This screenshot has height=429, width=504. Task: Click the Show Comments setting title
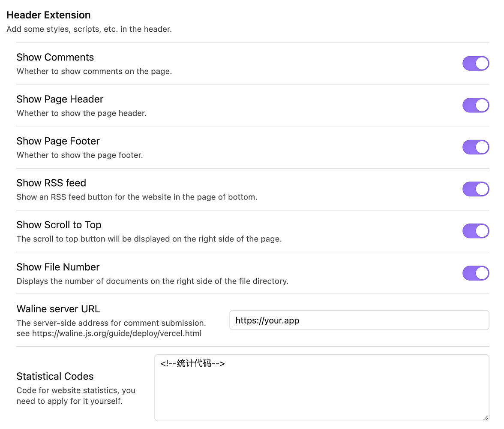click(55, 57)
